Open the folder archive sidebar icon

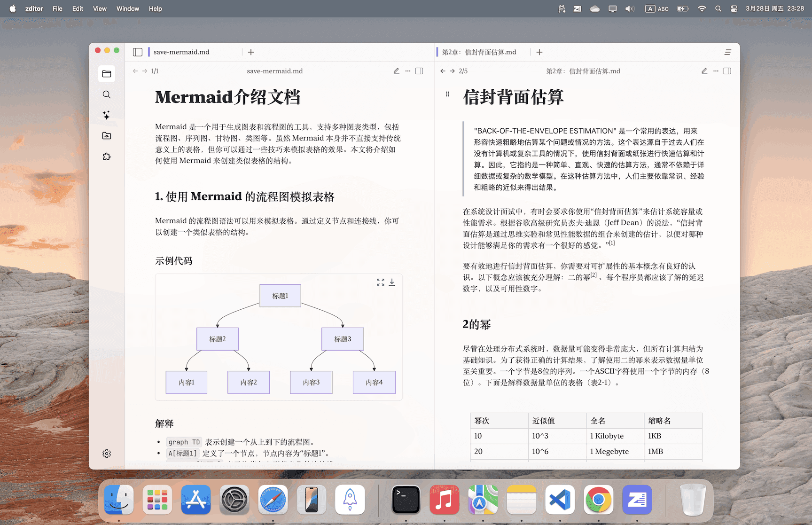107,136
